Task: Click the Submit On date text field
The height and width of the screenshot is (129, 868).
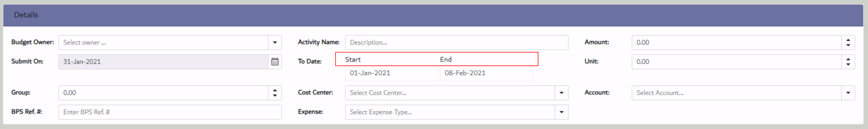Action: click(x=163, y=62)
